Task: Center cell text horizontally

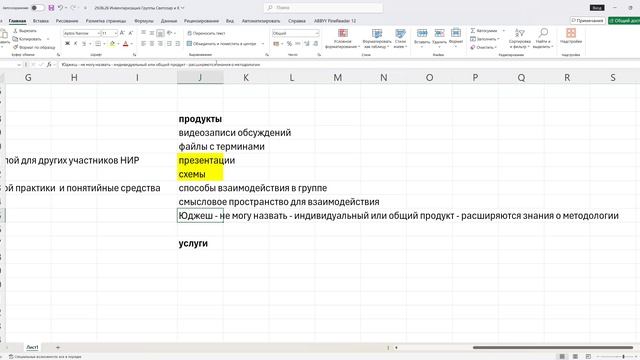Action: click(152, 44)
